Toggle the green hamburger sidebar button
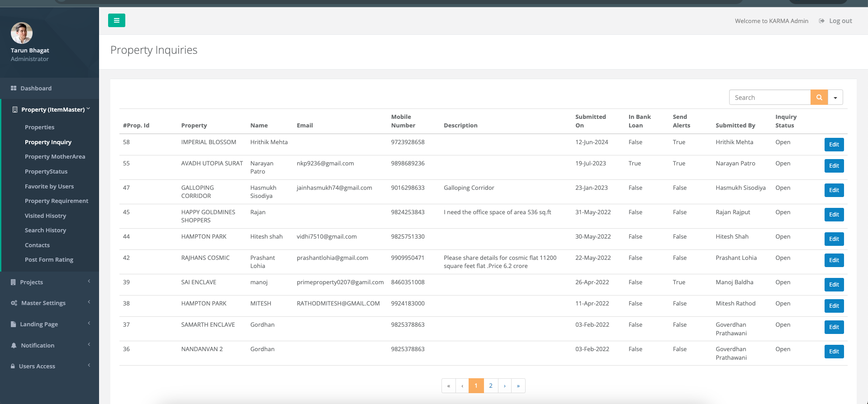This screenshot has height=404, width=868. (x=116, y=20)
